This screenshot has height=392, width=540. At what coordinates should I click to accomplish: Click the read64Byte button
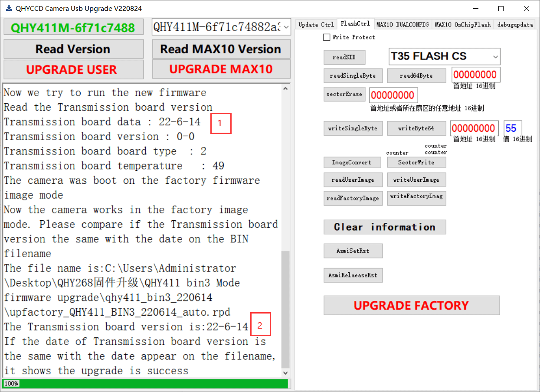416,75
